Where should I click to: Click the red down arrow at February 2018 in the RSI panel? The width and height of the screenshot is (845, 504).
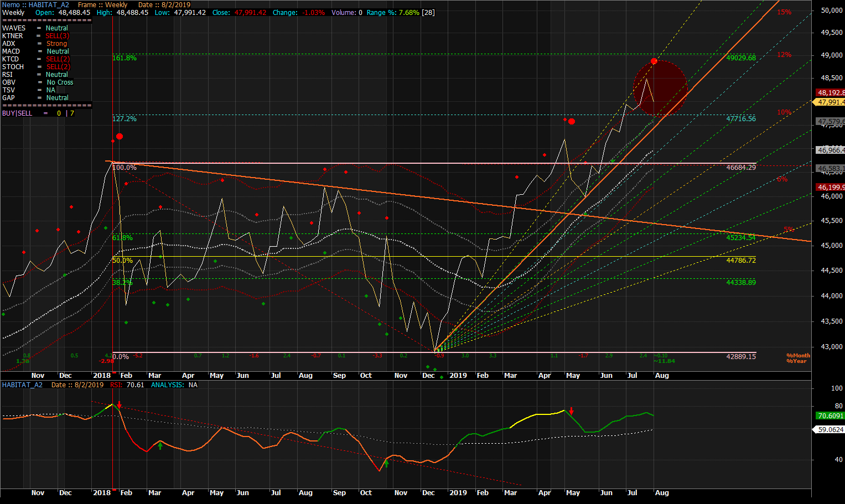pyautogui.click(x=119, y=405)
